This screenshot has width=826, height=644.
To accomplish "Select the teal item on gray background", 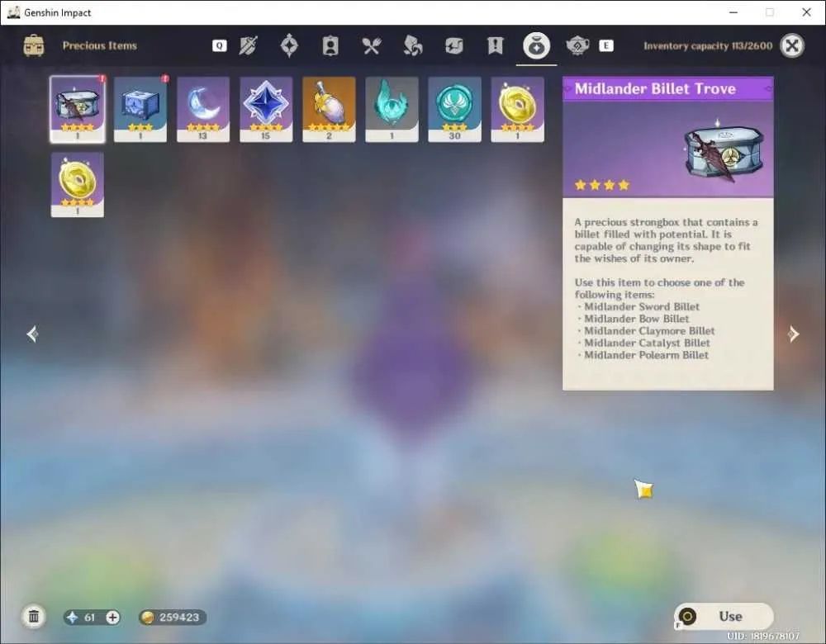I will (x=392, y=110).
